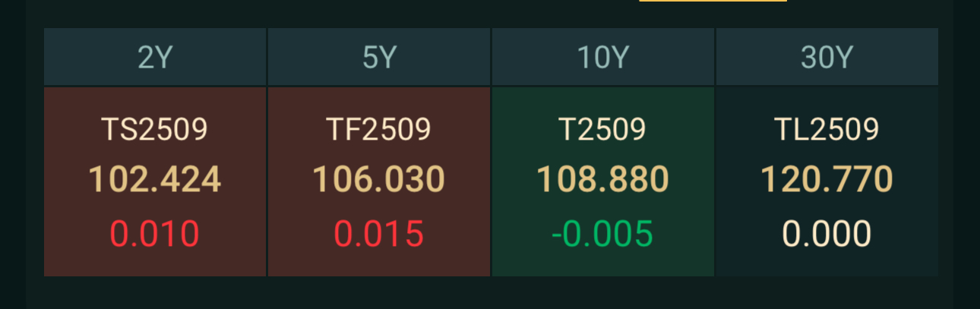Viewport: 980px width, 309px height.
Task: Select the 30Y column header
Action: click(827, 57)
